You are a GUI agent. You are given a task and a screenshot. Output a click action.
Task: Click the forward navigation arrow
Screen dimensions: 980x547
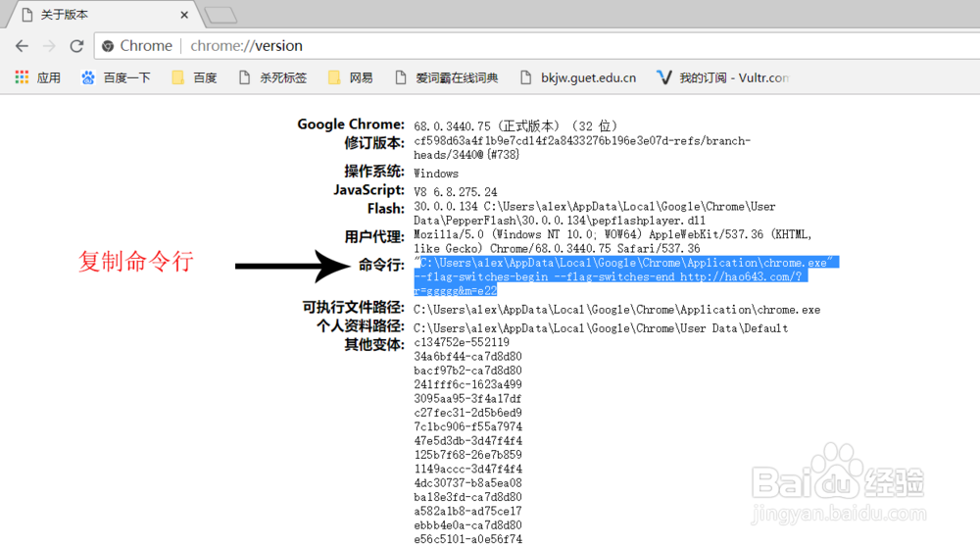click(x=49, y=46)
